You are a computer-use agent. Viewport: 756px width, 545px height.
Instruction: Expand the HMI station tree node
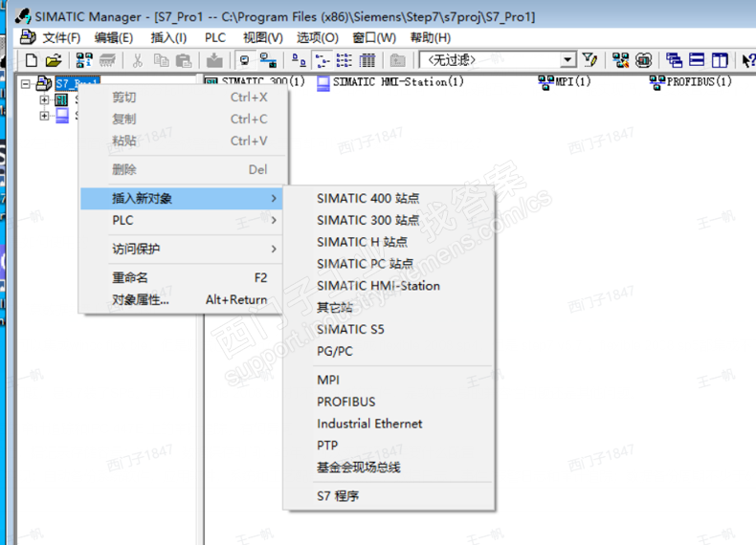coord(44,116)
